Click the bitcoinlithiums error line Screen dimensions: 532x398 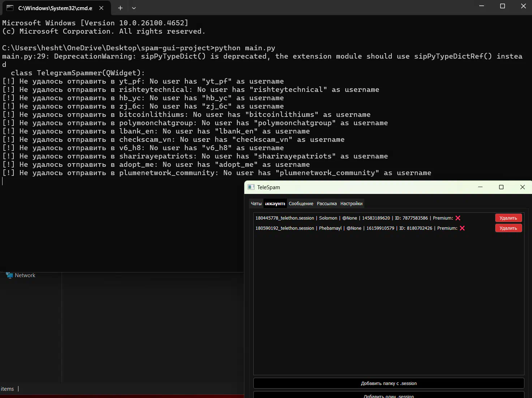pyautogui.click(x=186, y=115)
